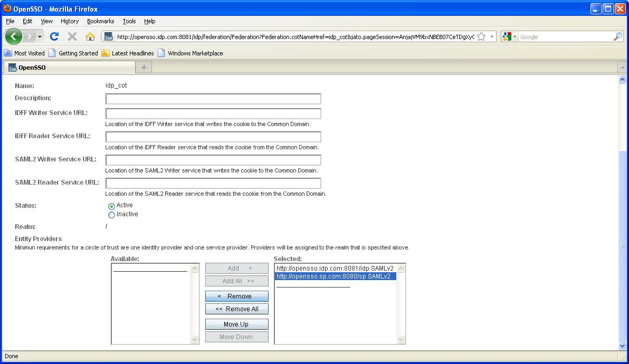Select the OpenSSO tab
Viewport: 629px width, 364px height.
click(x=69, y=68)
